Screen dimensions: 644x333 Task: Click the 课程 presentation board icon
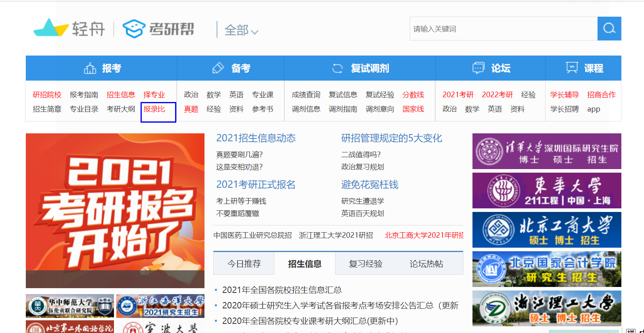pyautogui.click(x=572, y=68)
